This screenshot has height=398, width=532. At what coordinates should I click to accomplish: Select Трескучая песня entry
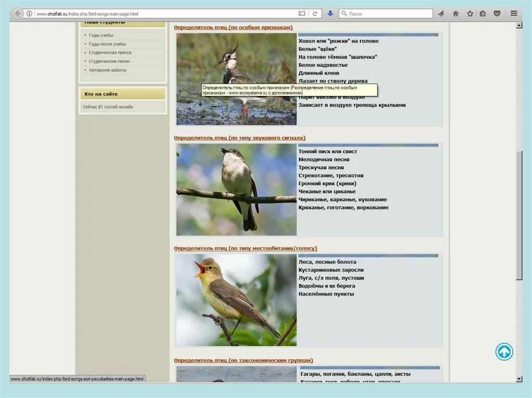[321, 168]
